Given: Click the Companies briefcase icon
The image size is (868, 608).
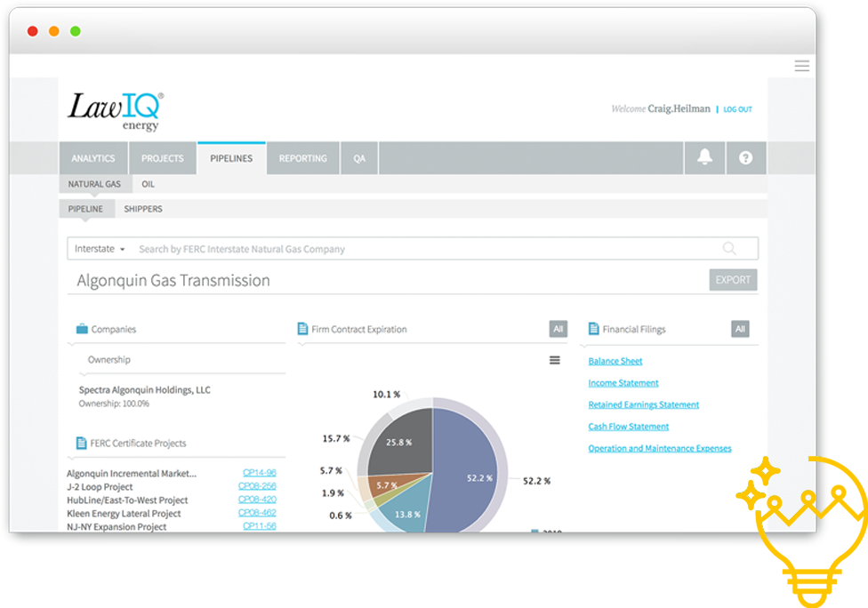Looking at the screenshot, I should pos(82,329).
